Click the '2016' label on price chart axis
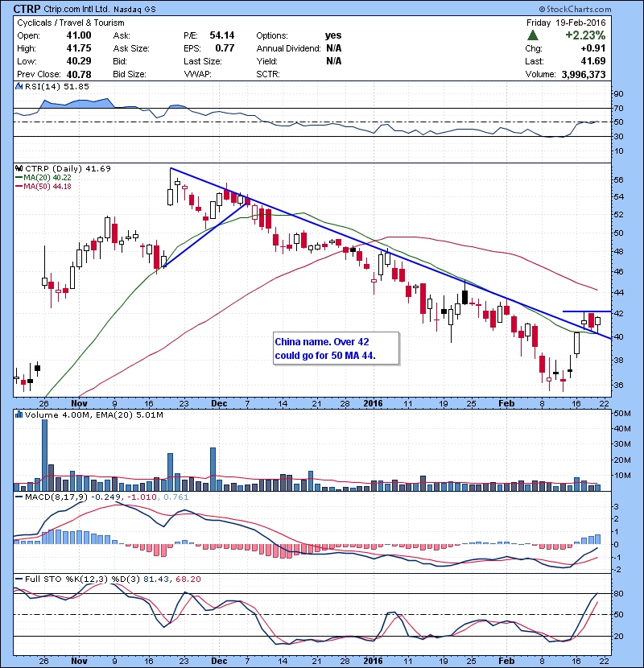 point(373,403)
